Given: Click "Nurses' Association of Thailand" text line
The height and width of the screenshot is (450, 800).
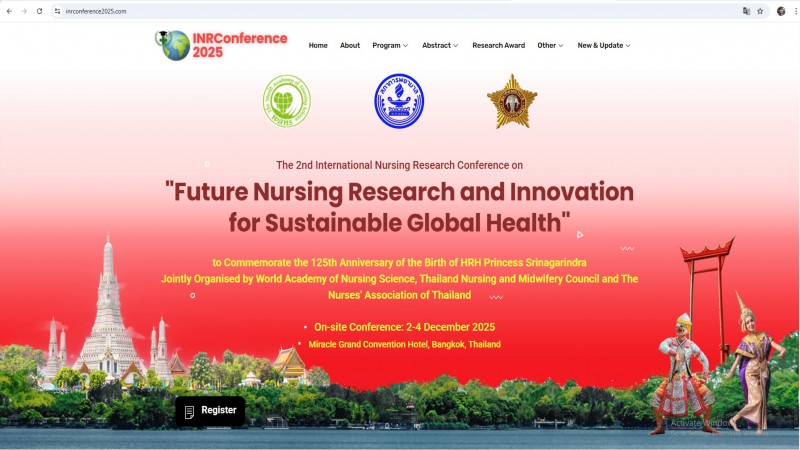Looking at the screenshot, I should coord(399,295).
